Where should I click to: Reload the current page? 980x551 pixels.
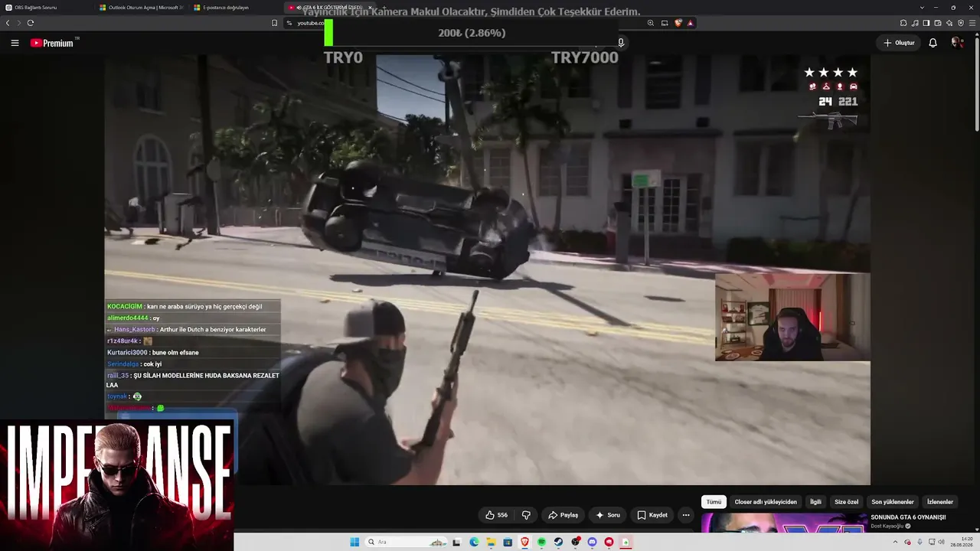(31, 23)
